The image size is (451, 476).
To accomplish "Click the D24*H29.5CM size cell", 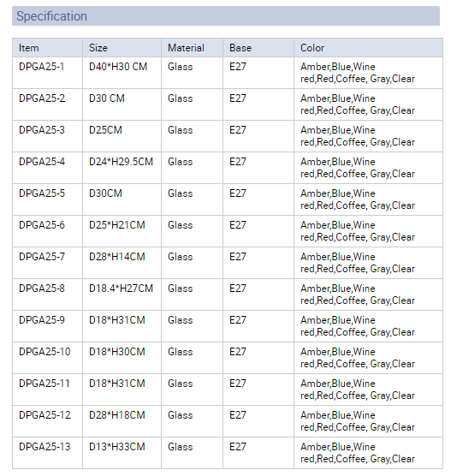I will [x=122, y=168].
